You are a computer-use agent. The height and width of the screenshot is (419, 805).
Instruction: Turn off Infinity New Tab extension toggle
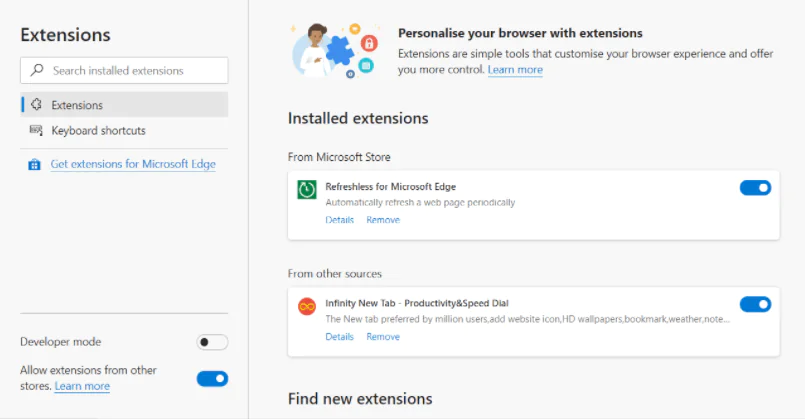point(755,304)
